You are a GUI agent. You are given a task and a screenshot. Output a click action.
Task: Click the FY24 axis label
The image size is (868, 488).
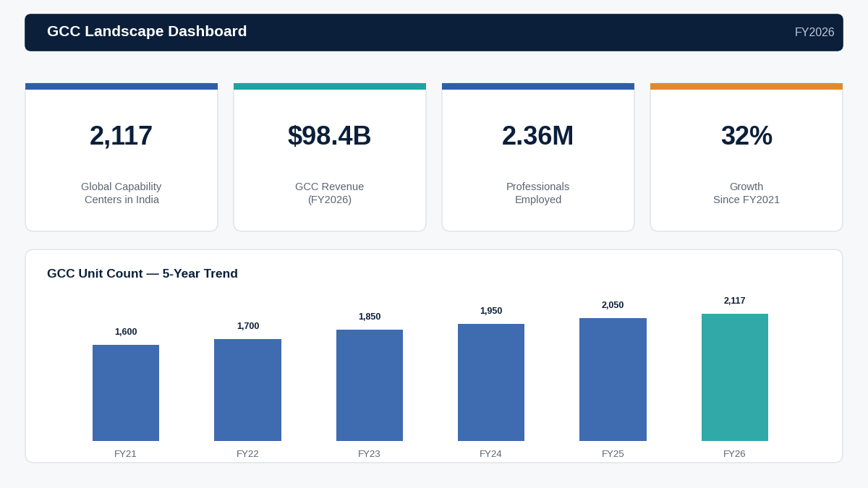tap(491, 454)
